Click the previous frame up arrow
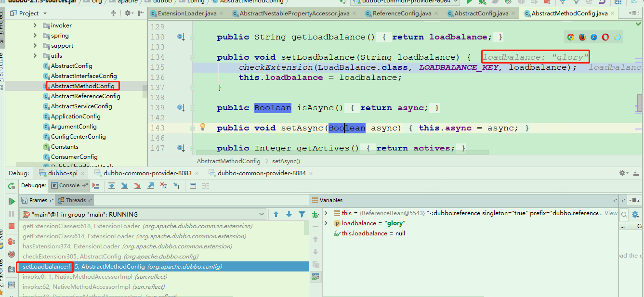The height and width of the screenshot is (297, 644). (276, 214)
